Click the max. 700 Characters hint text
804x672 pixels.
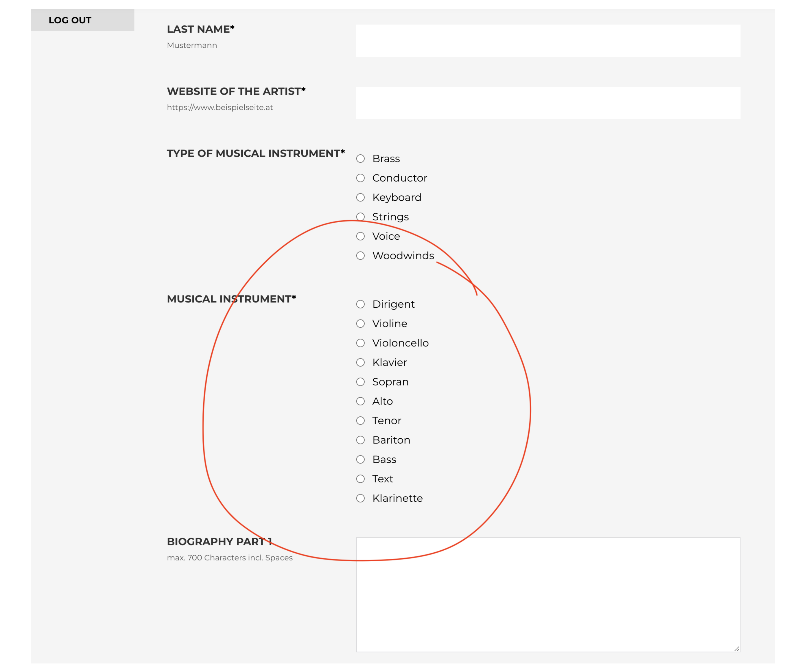click(230, 558)
